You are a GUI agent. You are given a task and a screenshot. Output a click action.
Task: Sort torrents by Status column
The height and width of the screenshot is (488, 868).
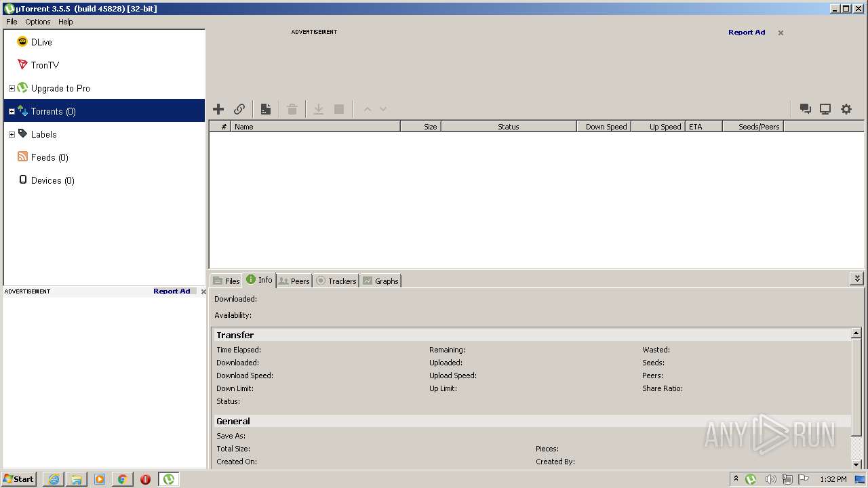tap(509, 127)
